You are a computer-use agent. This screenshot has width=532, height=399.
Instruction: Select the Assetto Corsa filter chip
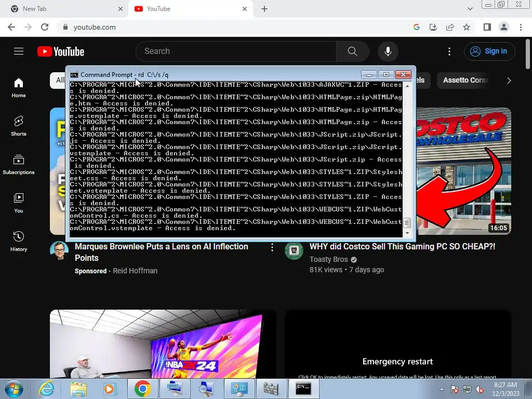pos(464,81)
